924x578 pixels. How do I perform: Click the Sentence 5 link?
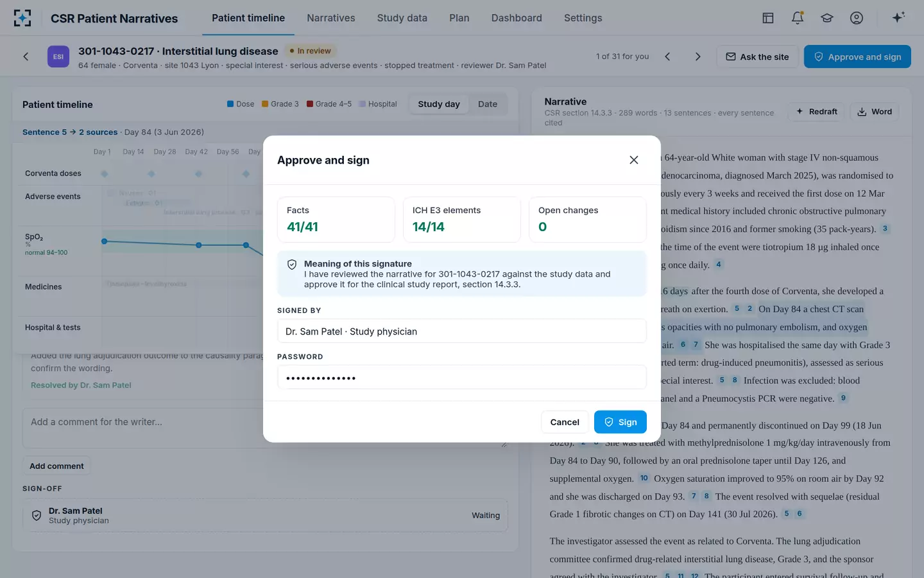(44, 132)
